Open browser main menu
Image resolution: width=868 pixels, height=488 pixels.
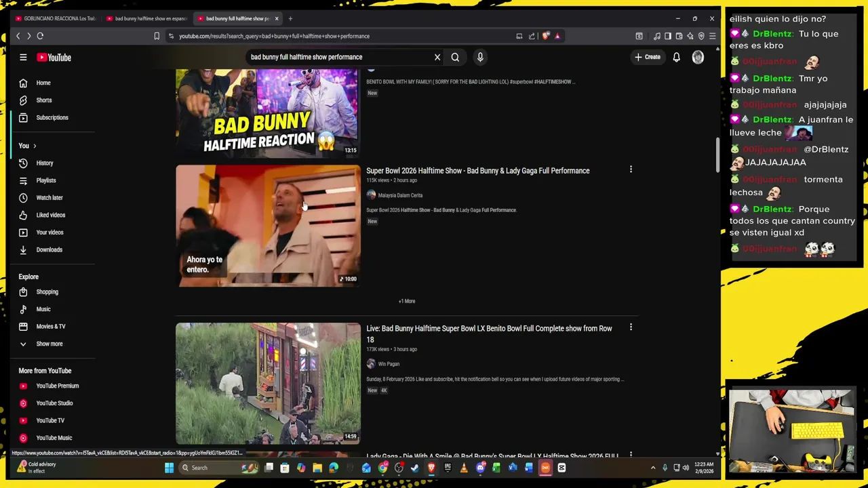coord(712,36)
